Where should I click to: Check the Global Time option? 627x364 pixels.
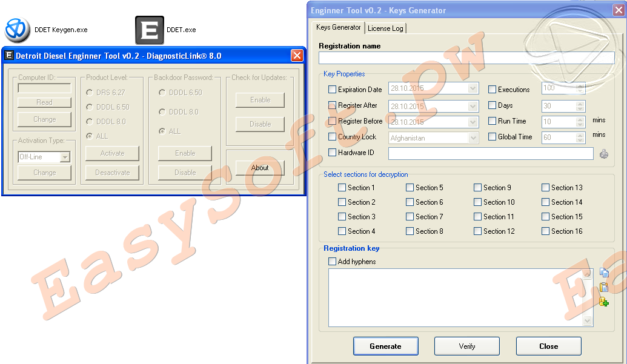point(493,137)
